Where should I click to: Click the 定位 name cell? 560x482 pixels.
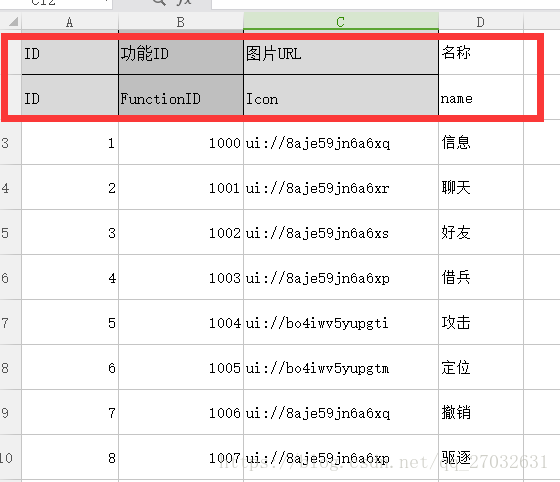(x=481, y=367)
